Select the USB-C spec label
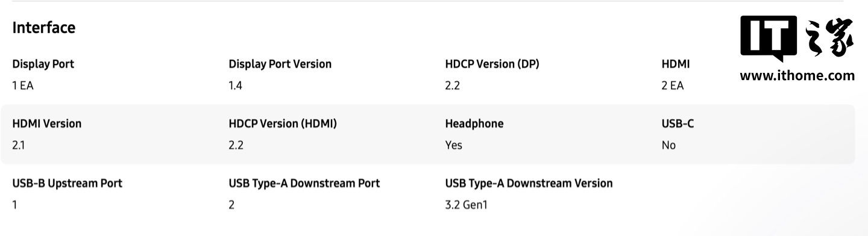Image resolution: width=868 pixels, height=236 pixels. 678,123
